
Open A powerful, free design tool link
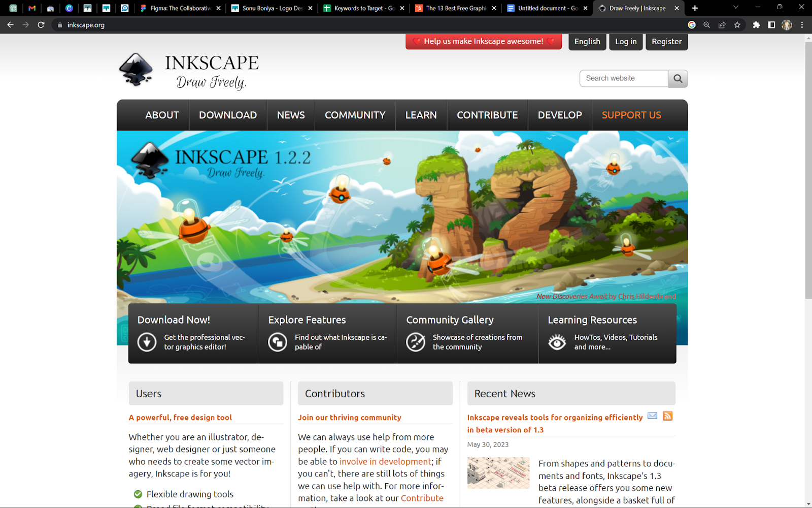pyautogui.click(x=180, y=418)
